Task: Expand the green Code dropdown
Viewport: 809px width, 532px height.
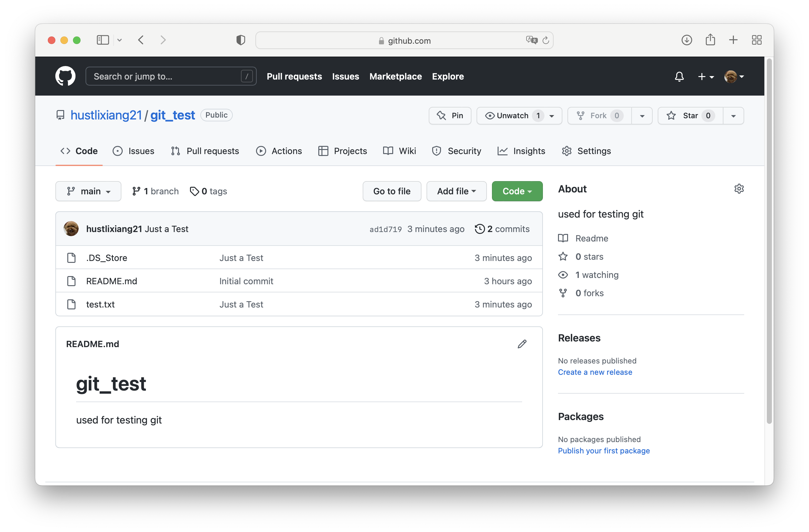Action: coord(517,191)
